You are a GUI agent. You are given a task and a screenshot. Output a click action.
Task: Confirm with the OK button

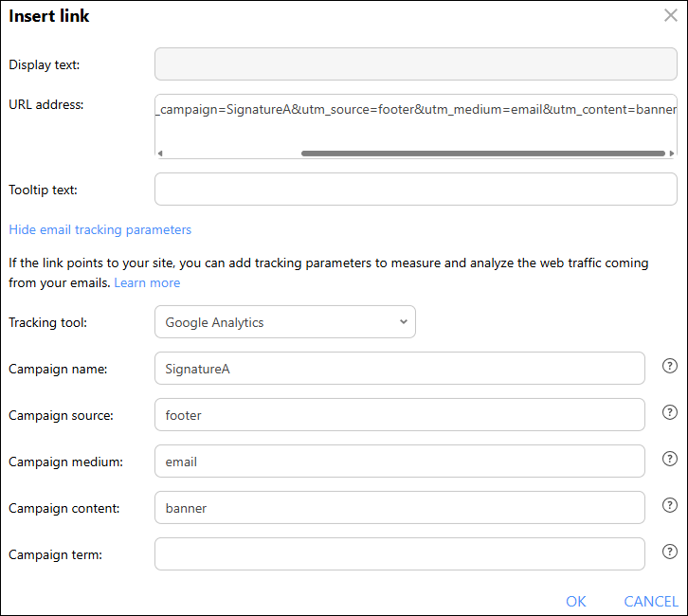[x=575, y=601]
